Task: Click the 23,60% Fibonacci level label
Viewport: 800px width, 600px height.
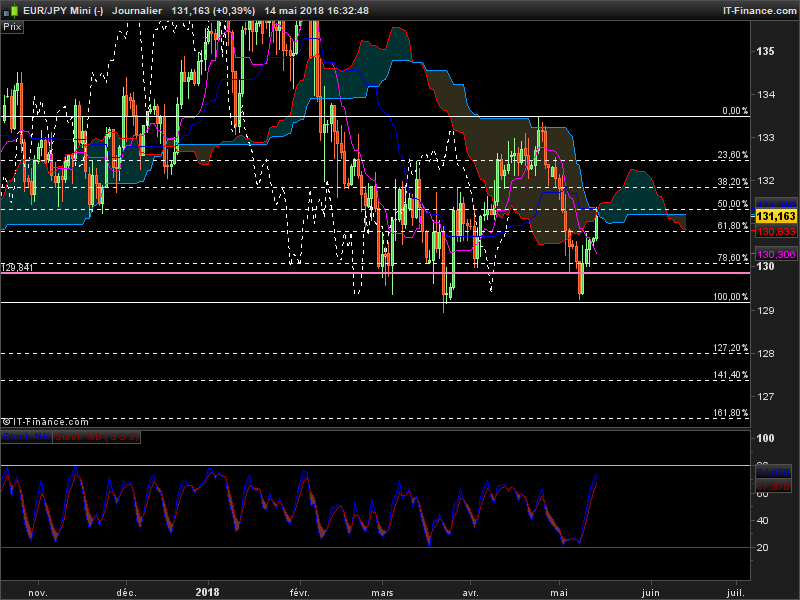Action: (733, 155)
